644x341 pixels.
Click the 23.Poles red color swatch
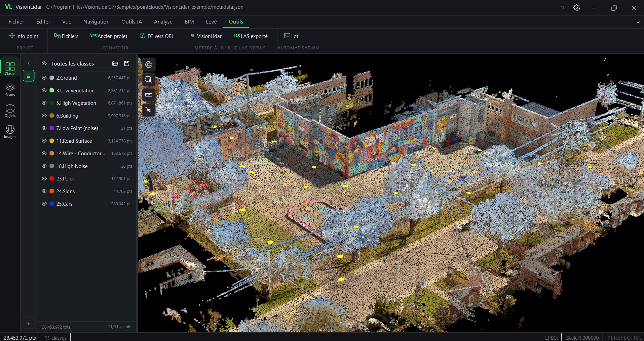point(52,179)
